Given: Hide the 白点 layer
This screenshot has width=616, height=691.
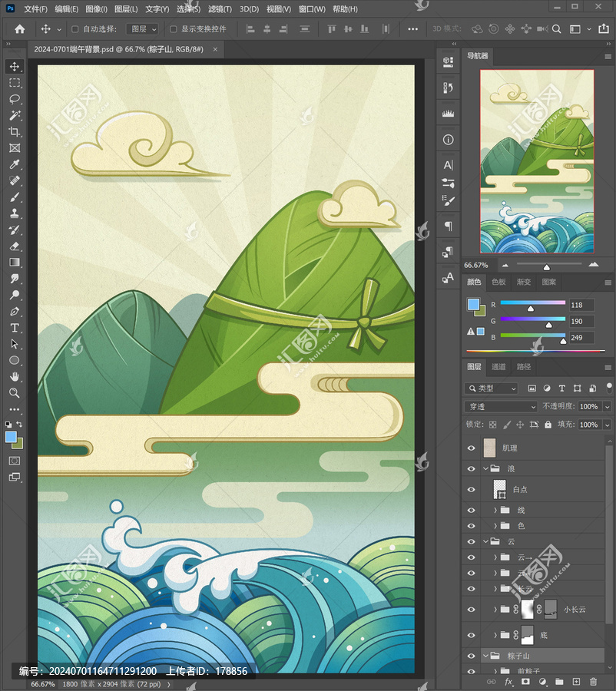Looking at the screenshot, I should (x=472, y=490).
